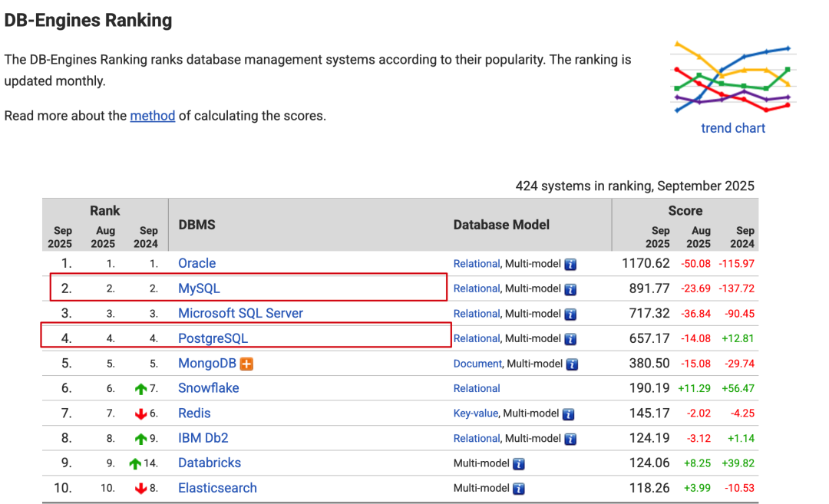
Task: Click the Relational link in IBM Db2's row
Action: click(x=477, y=439)
